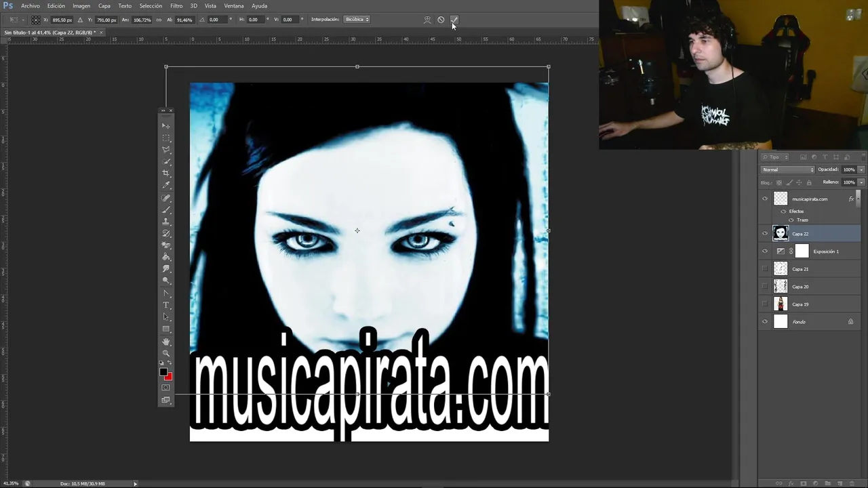Select the Quick Selection tool
Viewport: 868px width, 488px height.
[166, 161]
